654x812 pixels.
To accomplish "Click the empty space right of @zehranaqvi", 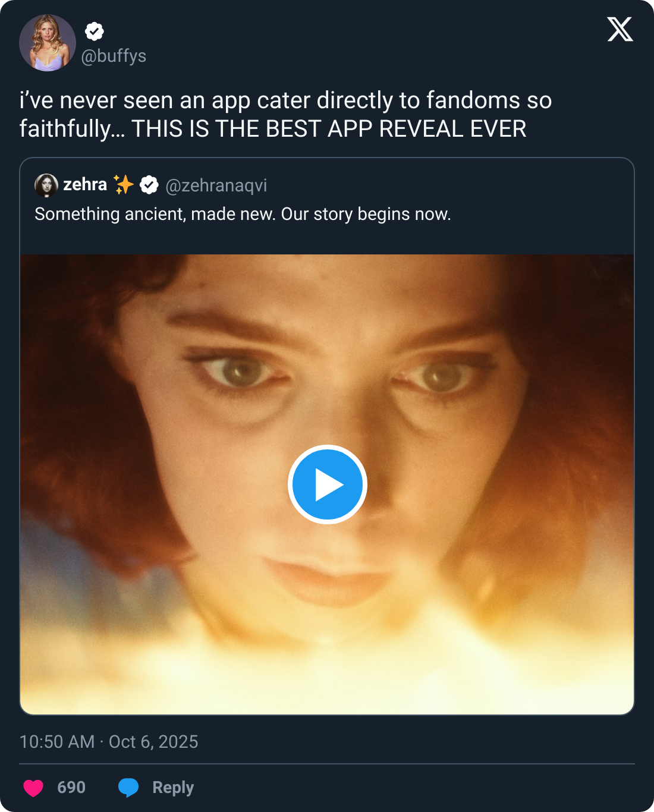I will (x=446, y=185).
